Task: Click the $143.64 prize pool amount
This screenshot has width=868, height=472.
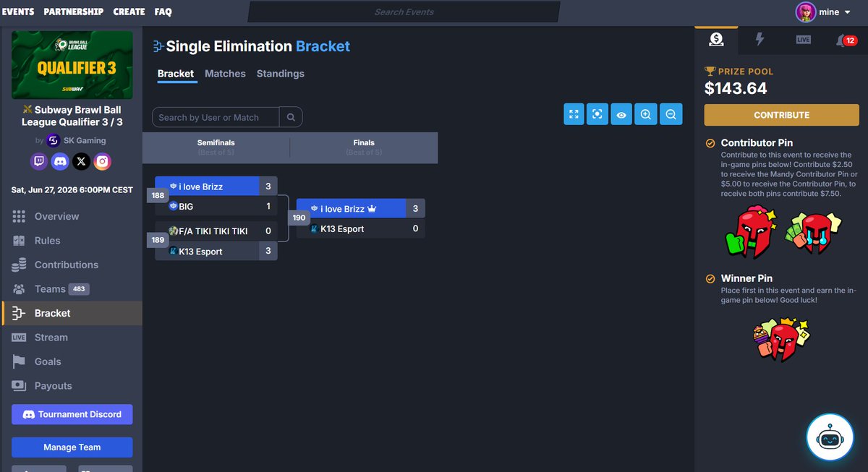Action: coord(736,89)
